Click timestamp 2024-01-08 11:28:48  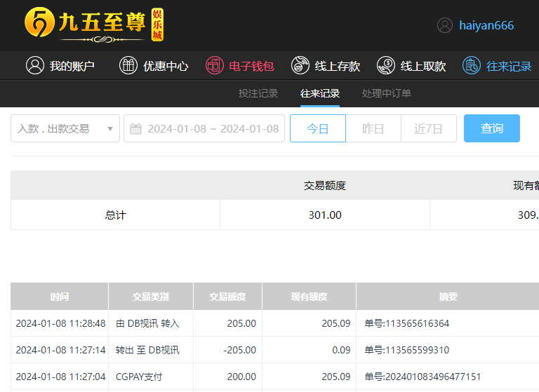60,323
